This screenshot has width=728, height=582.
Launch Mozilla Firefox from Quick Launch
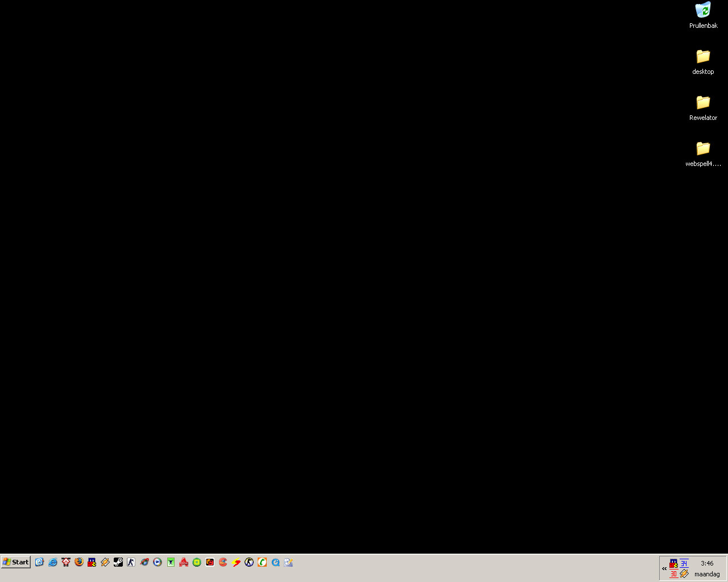[79, 562]
